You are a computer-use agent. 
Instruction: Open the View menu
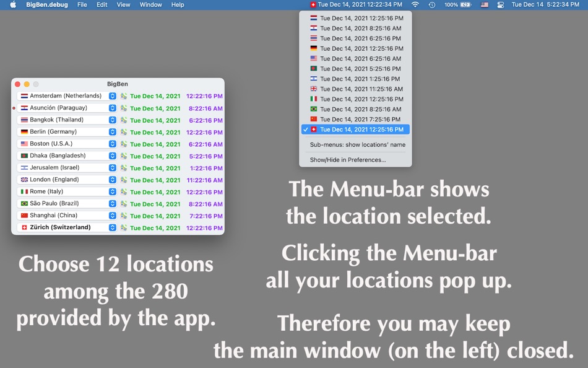[123, 5]
